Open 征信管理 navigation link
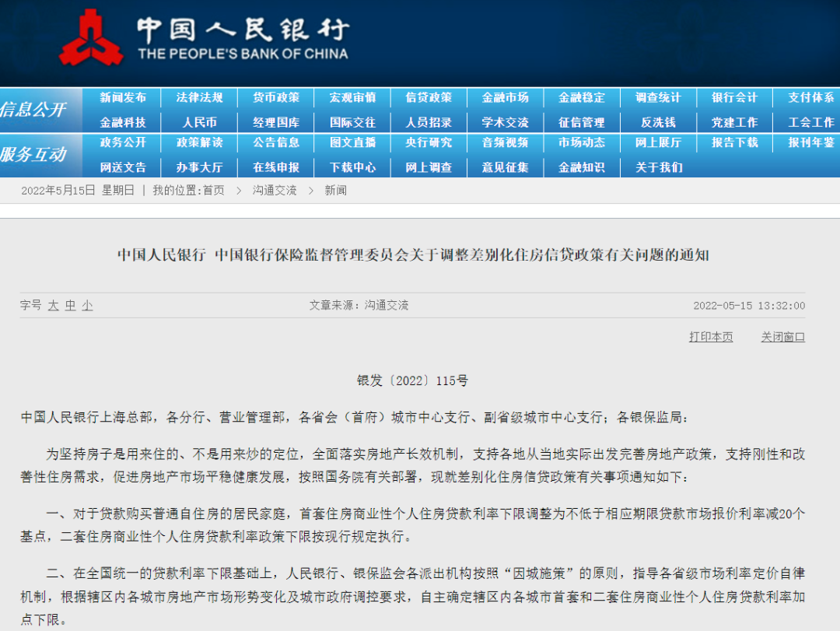Screen dimensions: 840x631 [582, 123]
